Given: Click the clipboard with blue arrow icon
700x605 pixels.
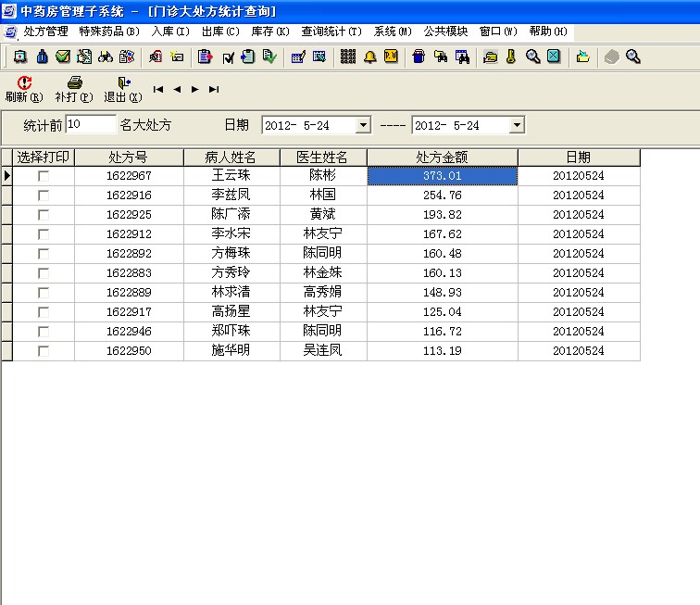Looking at the screenshot, I should pos(248,57).
